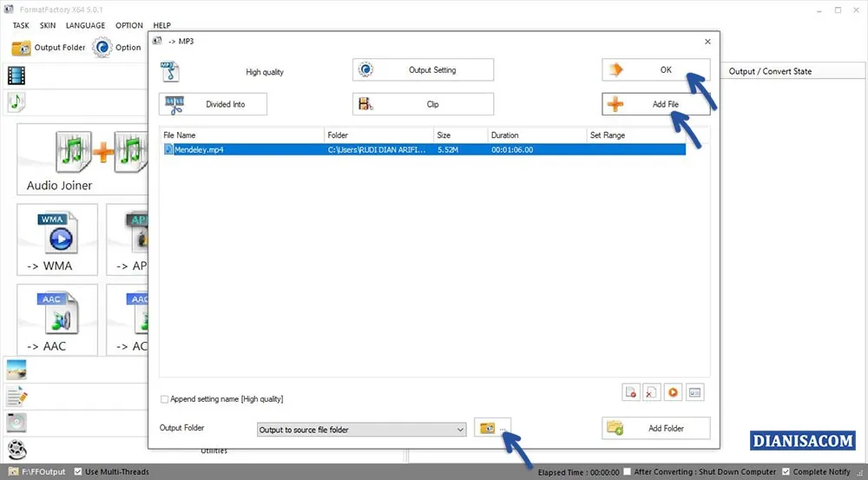Click Output / Convert State column header

click(770, 71)
